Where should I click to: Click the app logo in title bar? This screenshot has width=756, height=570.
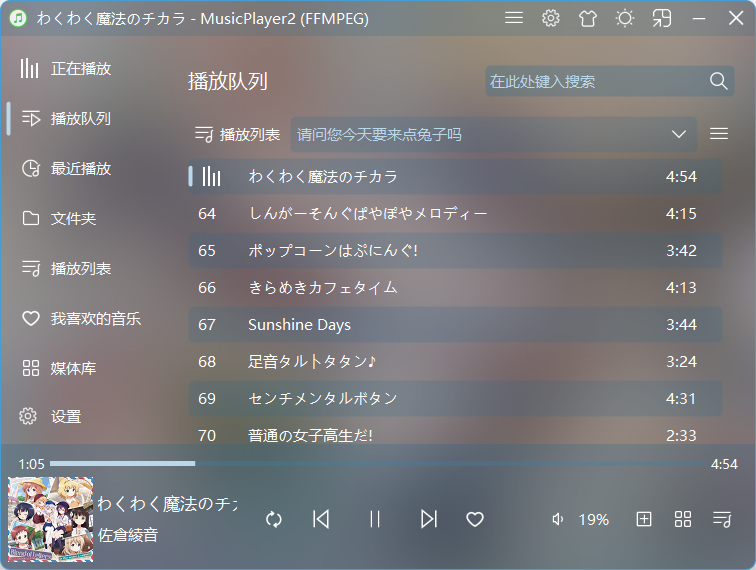point(19,18)
